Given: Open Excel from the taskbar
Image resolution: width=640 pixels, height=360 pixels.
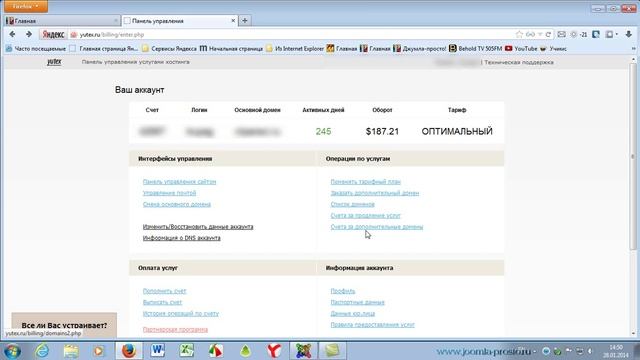Looking at the screenshot, I should click(187, 351).
